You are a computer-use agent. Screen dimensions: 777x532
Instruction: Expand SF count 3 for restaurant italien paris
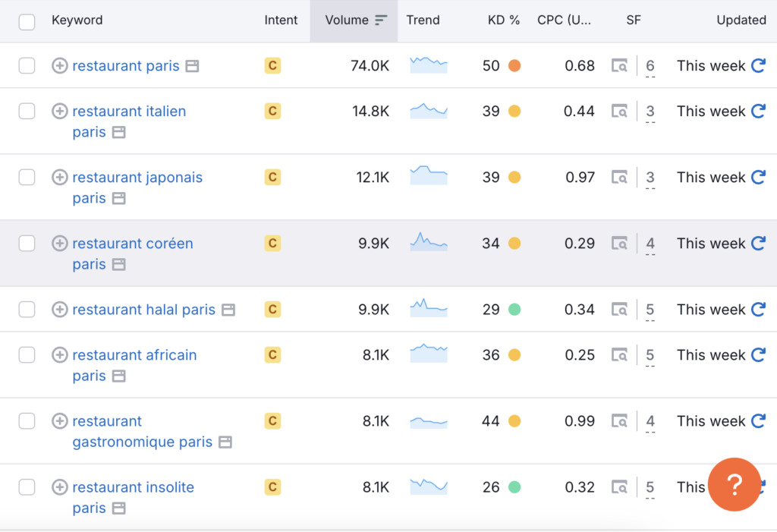[x=650, y=112]
